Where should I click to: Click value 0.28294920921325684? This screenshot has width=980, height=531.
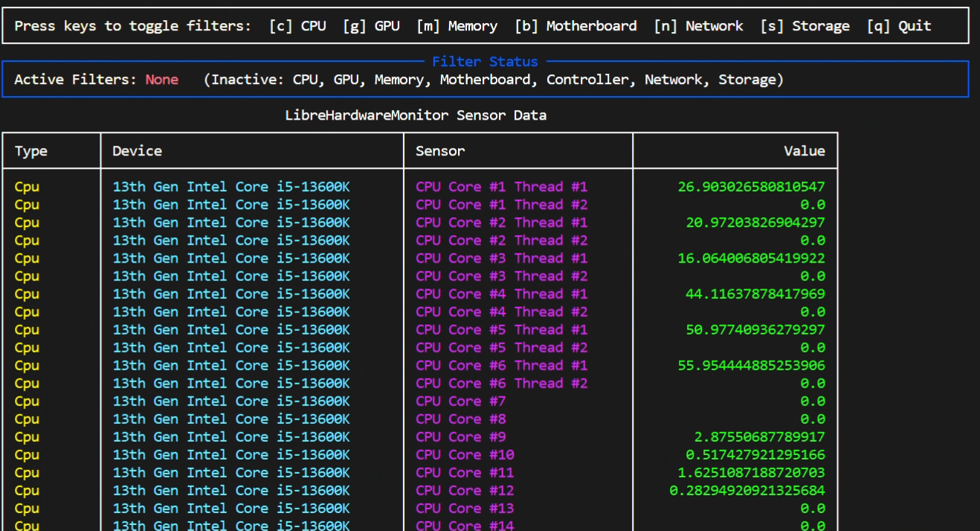[x=747, y=490]
